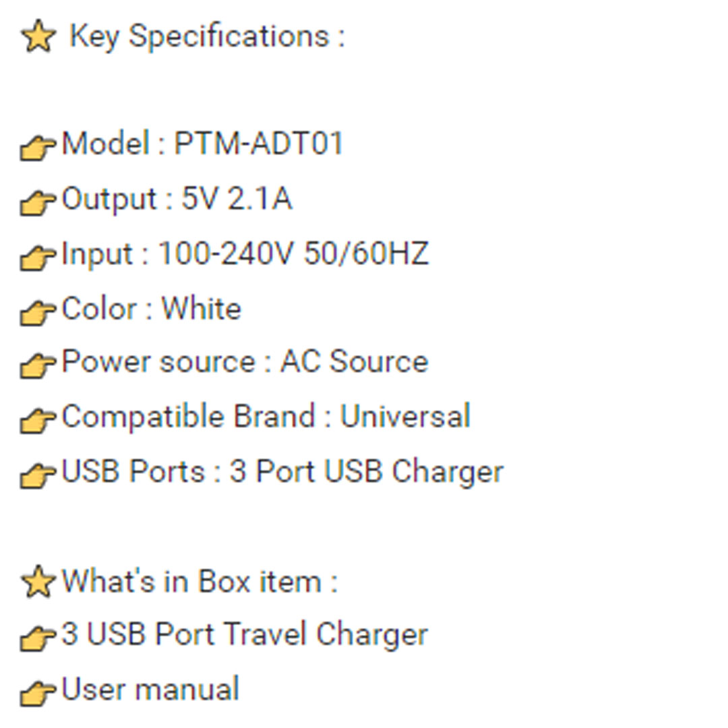The width and height of the screenshot is (728, 728).
Task: Click the pointing hand before USB Ports
Action: 38,475
